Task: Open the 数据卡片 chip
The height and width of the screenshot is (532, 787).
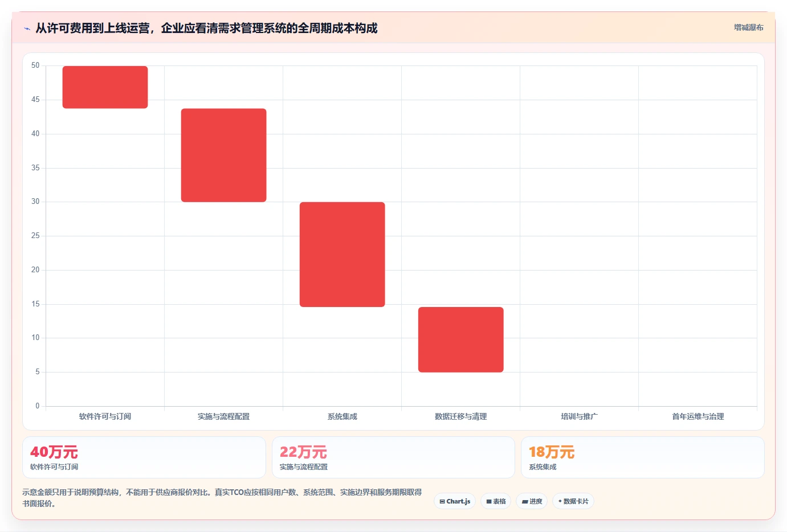Action: (573, 501)
